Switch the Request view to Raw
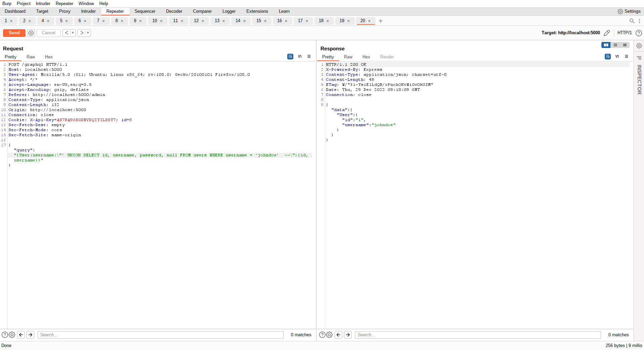The width and height of the screenshot is (644, 350). [x=31, y=57]
